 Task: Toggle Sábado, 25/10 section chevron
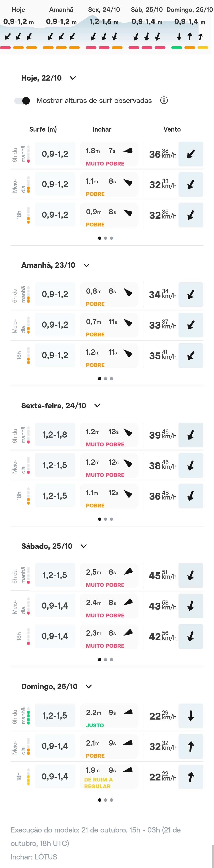click(84, 546)
